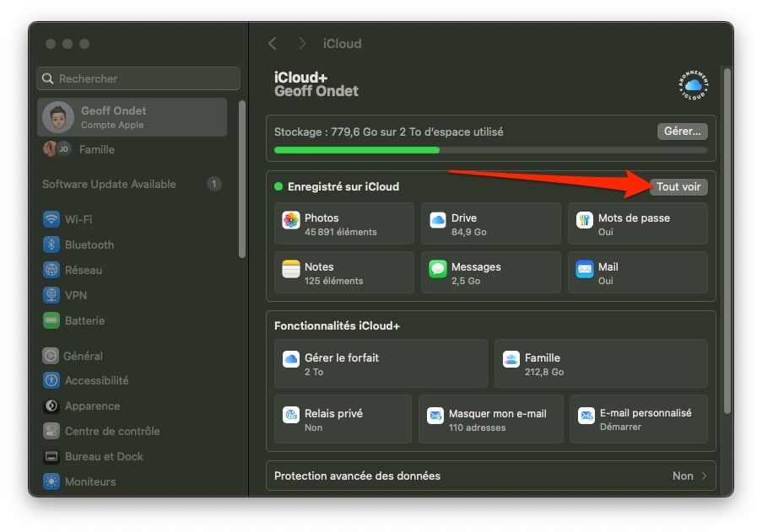Click the Gérer le forfait cloud icon
Viewport: 762px width, 532px height.
coord(290,359)
